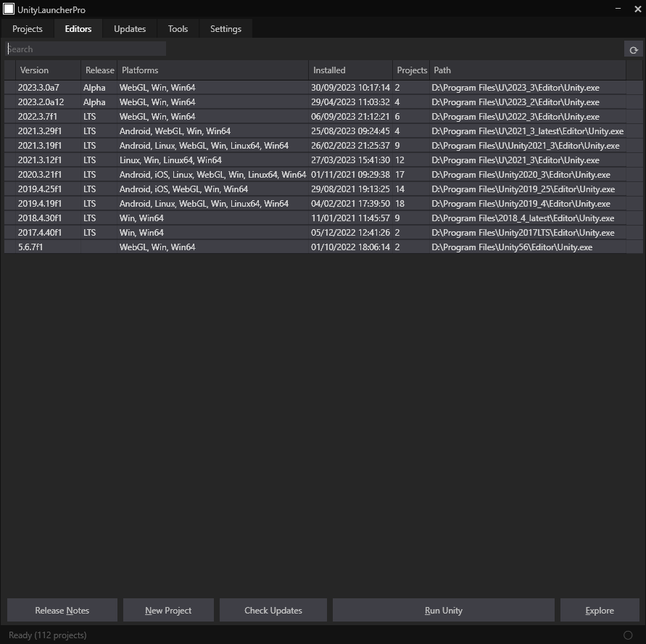Click path ending Unity2017LTS\Editor\Unity.exe
The width and height of the screenshot is (646, 644).
pos(523,232)
